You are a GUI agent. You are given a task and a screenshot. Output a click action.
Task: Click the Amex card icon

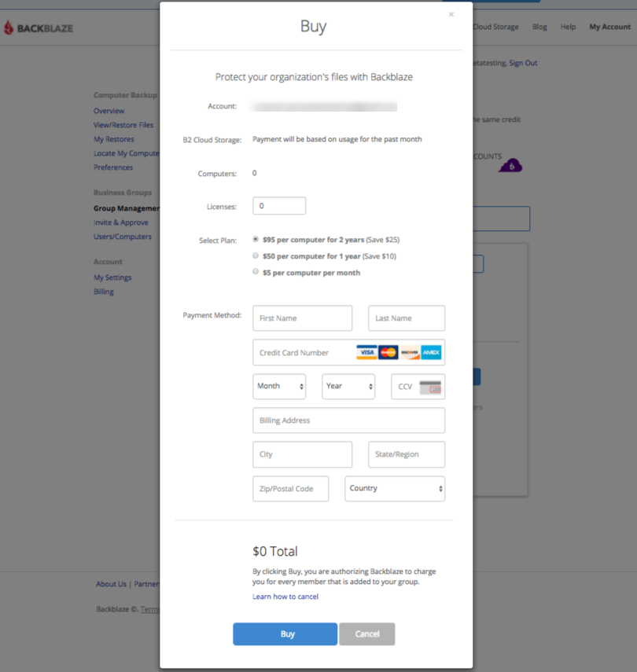[431, 352]
